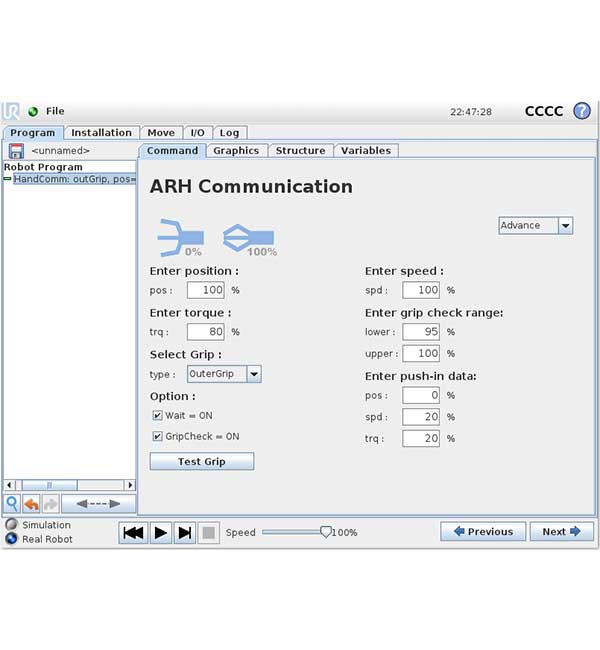The image size is (600, 650).
Task: Click the push-in spd 20 field
Action: (x=421, y=417)
